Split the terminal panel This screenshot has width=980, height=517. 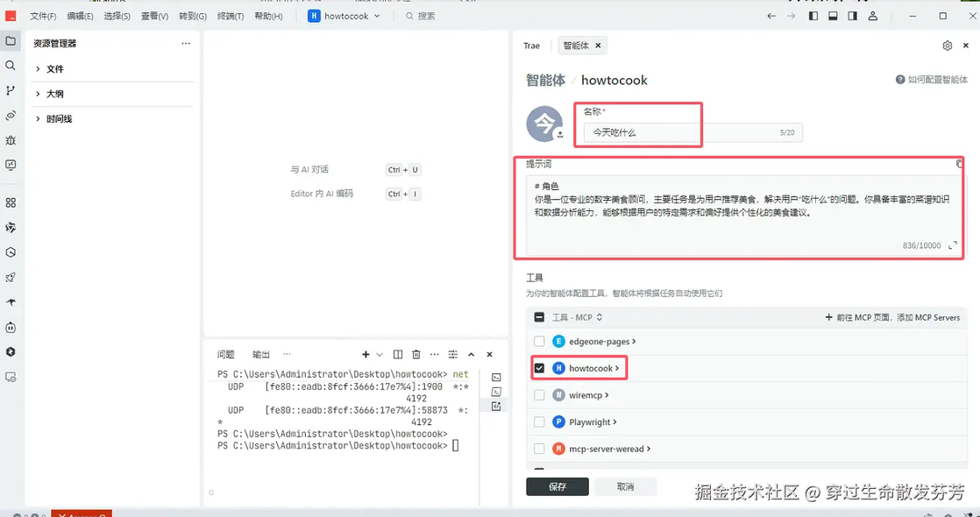click(x=397, y=355)
